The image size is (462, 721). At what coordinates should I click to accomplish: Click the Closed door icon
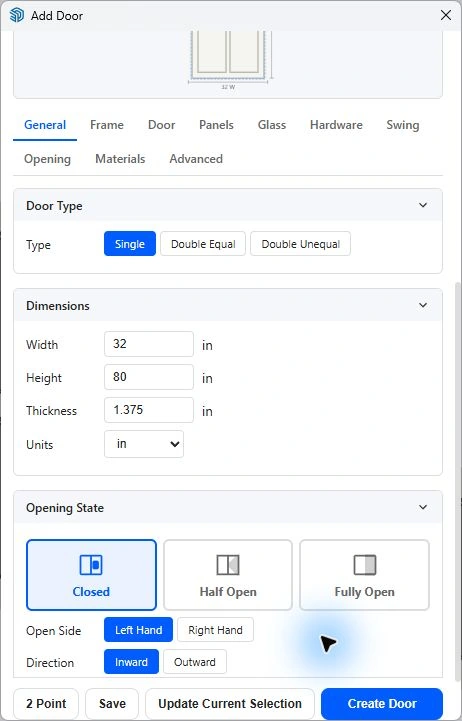click(x=91, y=565)
